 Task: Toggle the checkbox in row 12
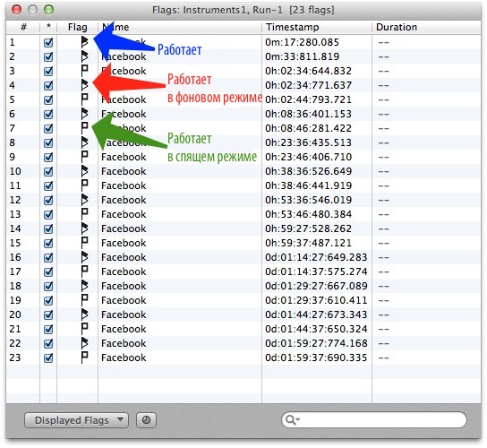click(x=48, y=200)
